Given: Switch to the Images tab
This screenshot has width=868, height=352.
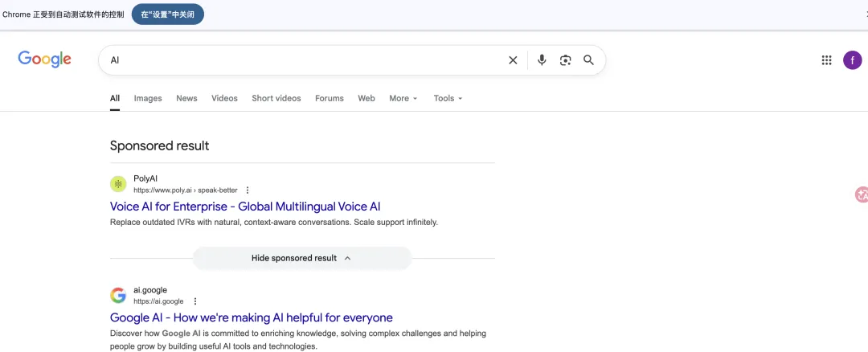Looking at the screenshot, I should (148, 98).
